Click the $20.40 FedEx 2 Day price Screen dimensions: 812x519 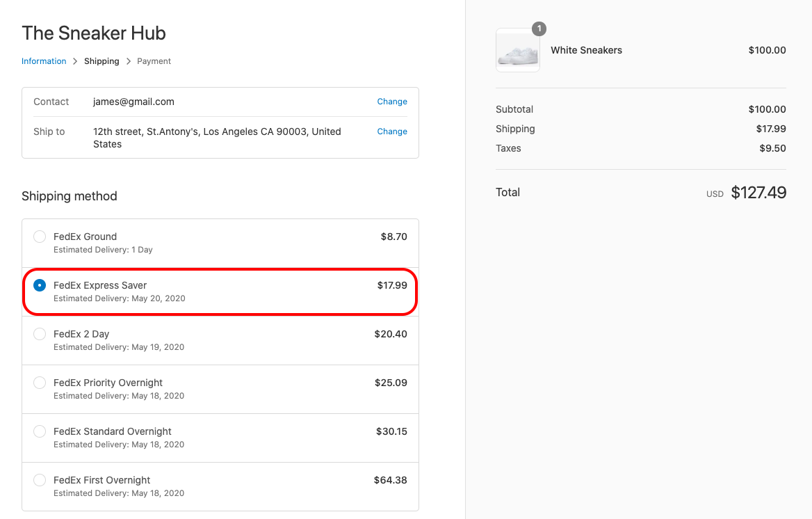click(391, 335)
